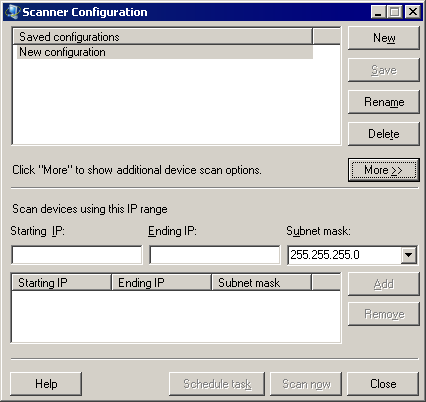
Task: Create a New configuration
Action: [x=384, y=38]
